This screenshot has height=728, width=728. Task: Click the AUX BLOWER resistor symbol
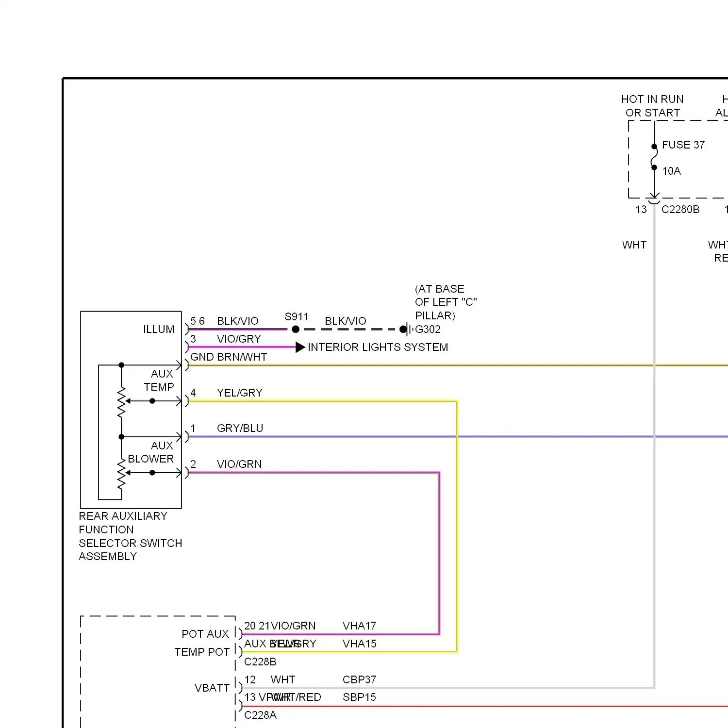click(x=121, y=473)
